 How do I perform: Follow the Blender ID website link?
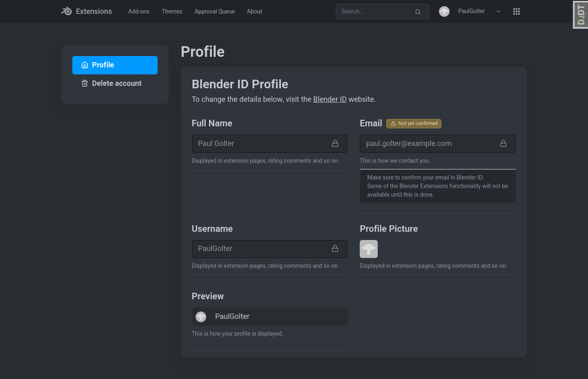(330, 99)
